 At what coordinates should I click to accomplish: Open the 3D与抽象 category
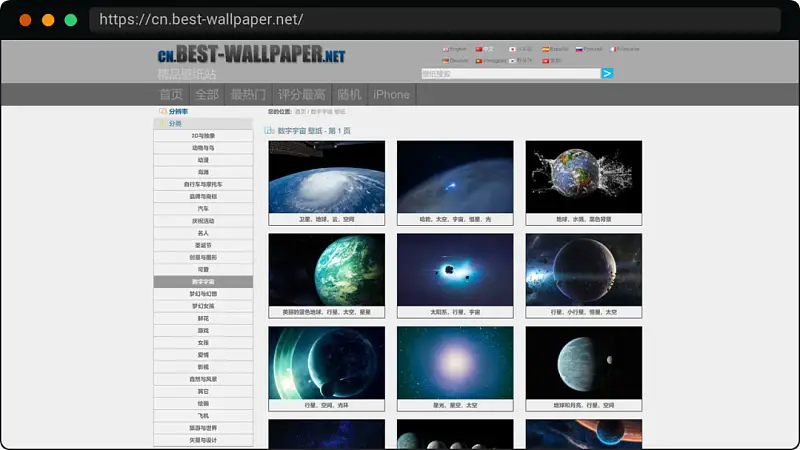tap(203, 136)
